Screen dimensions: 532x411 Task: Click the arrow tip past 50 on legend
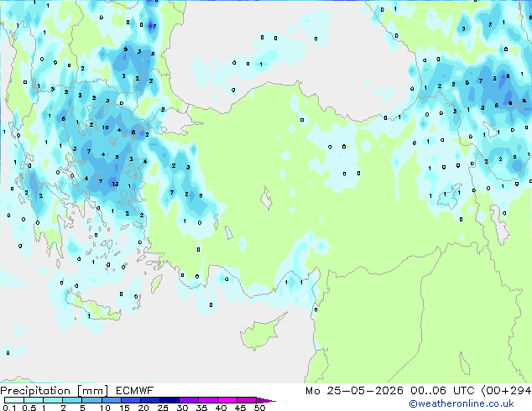tap(266, 400)
